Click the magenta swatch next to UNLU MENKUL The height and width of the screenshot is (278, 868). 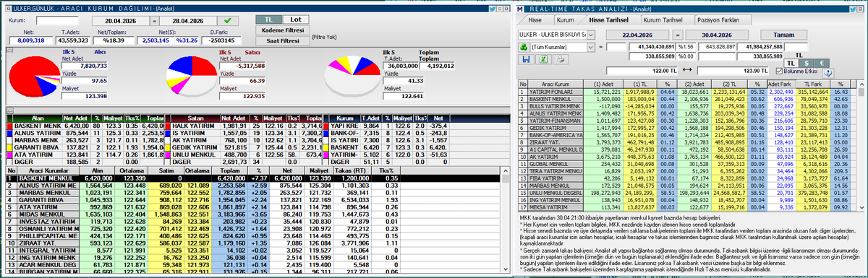pyautogui.click(x=167, y=155)
